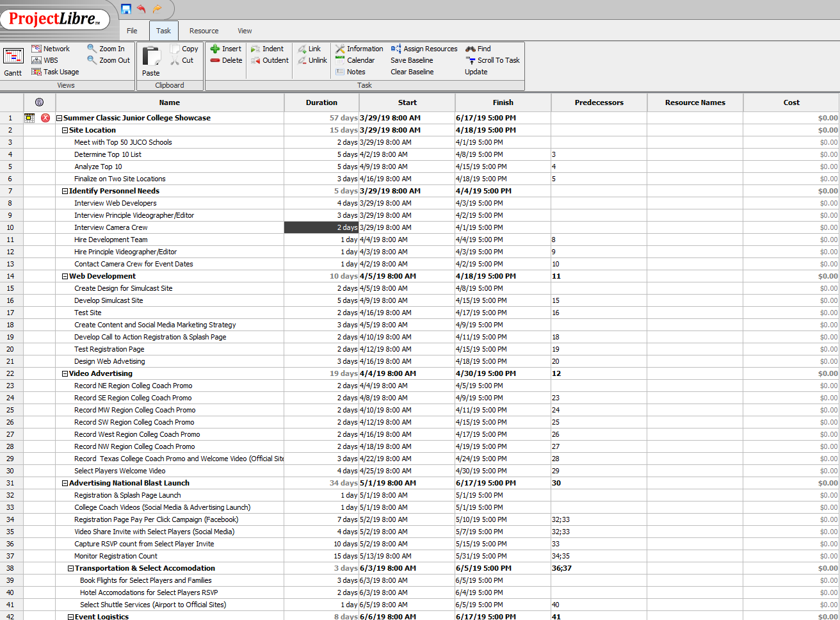840x620 pixels.
Task: Cut the selected task
Action: pos(182,60)
